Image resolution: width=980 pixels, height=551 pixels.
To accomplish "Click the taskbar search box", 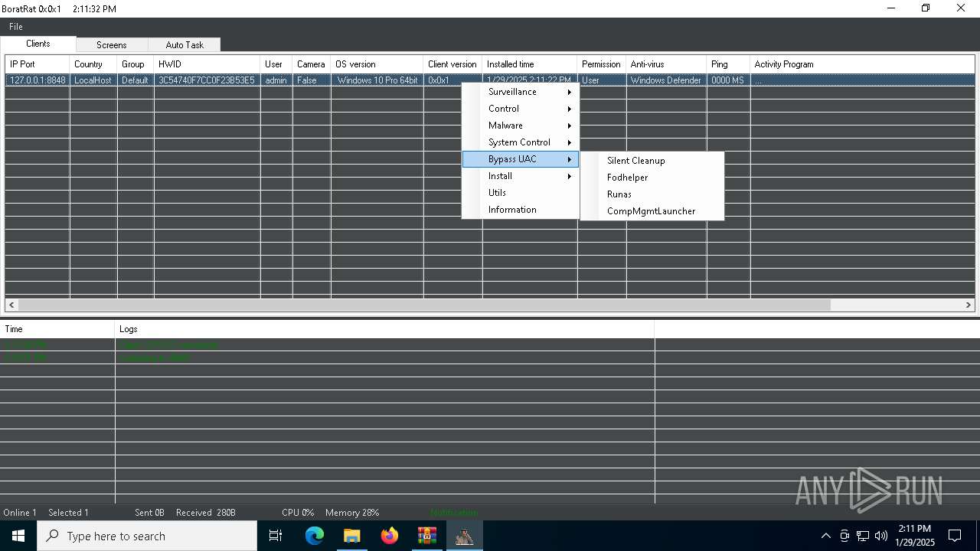I will (x=147, y=536).
